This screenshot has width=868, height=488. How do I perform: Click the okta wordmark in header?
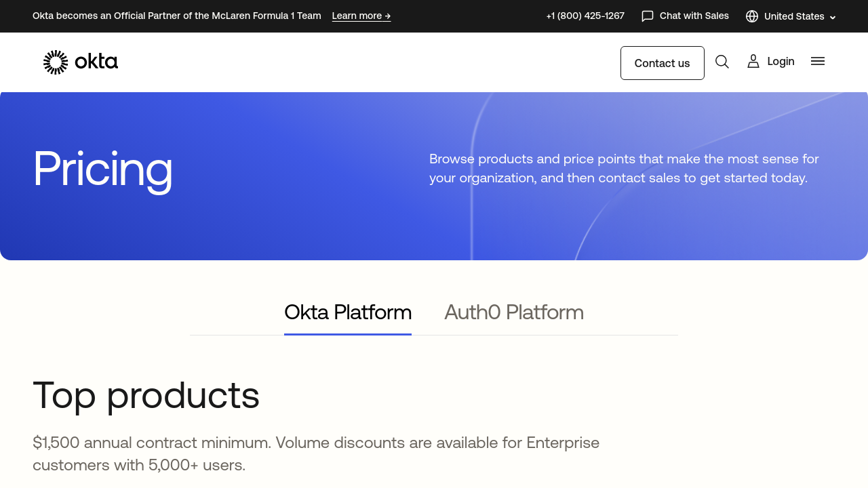coord(96,62)
